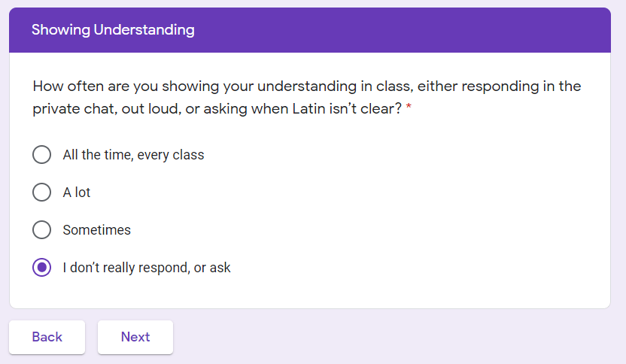The image size is (626, 364).
Task: Click the "All the time, every class" label text
Action: pyautogui.click(x=133, y=155)
